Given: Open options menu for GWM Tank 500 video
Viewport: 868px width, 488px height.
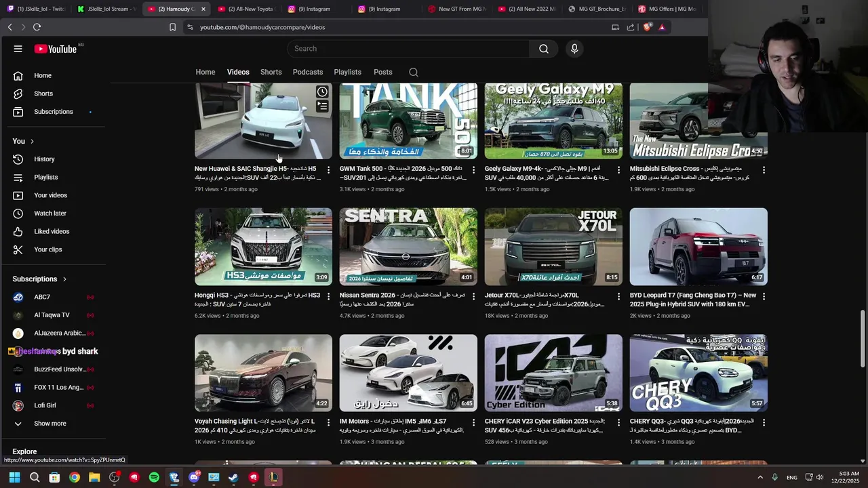Looking at the screenshot, I should 474,170.
